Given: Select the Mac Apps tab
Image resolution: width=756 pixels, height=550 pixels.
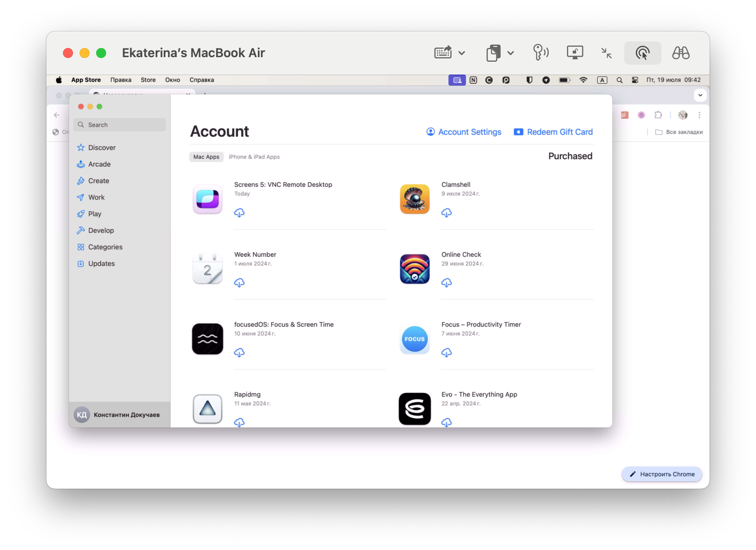Looking at the screenshot, I should click(206, 157).
